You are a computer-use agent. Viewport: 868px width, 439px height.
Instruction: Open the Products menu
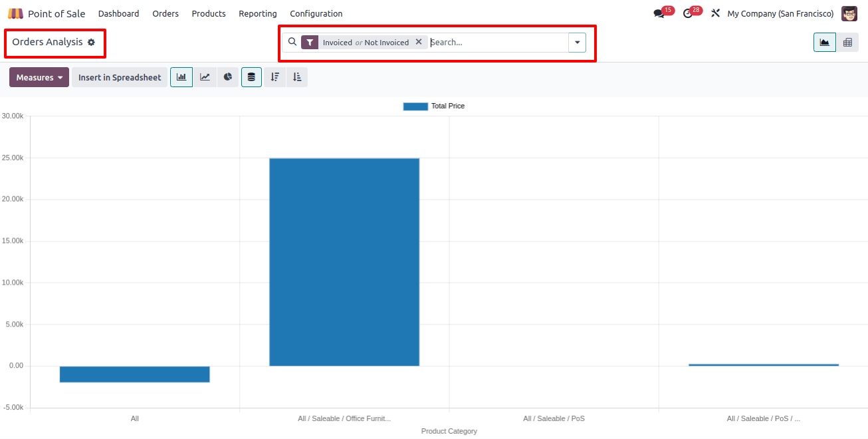(x=209, y=13)
